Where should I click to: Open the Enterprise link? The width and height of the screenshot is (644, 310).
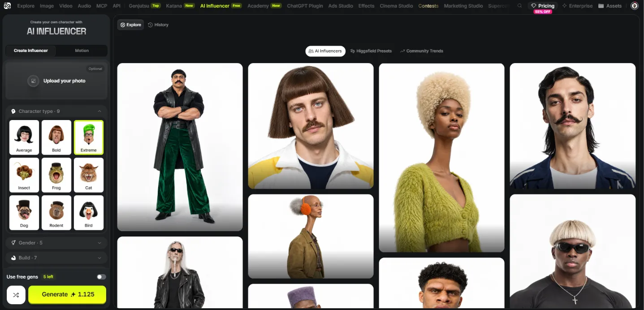pyautogui.click(x=577, y=6)
